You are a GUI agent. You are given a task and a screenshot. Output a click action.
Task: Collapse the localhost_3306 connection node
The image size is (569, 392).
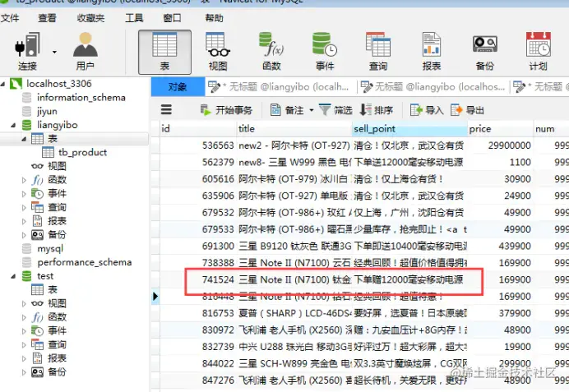(3, 84)
